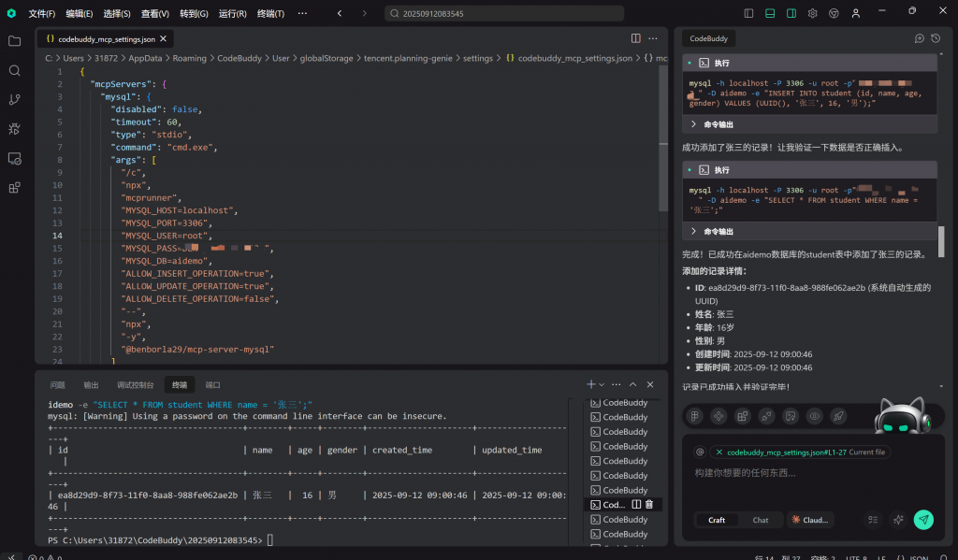
Task: Close the codebuddy_mcp_settings.json editor tab
Action: pyautogui.click(x=165, y=39)
